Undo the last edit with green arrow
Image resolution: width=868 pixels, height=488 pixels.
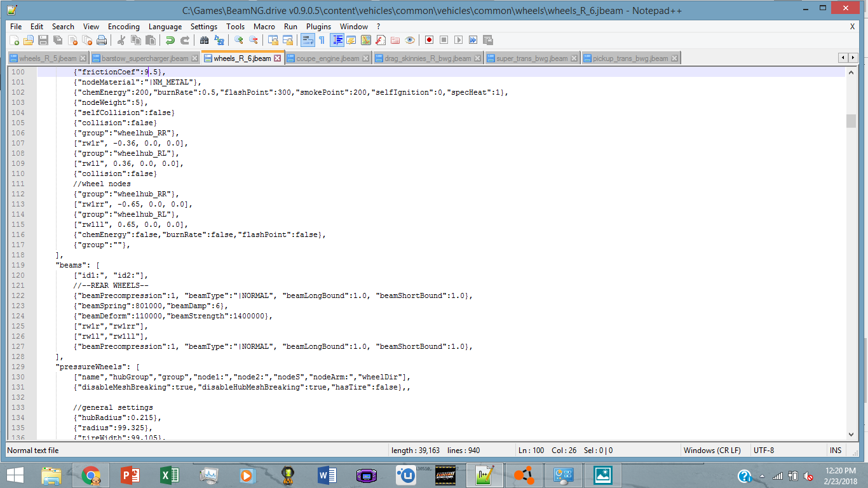(x=170, y=40)
